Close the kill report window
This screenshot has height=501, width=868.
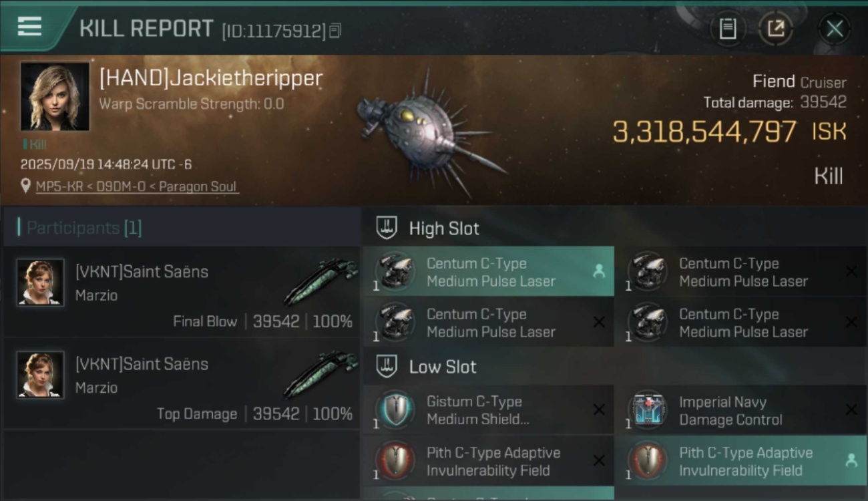point(835,29)
